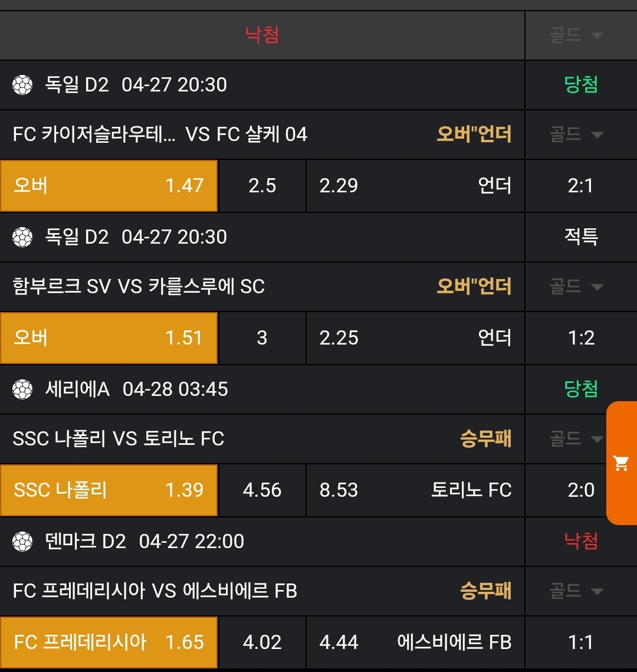Click the soccer ball icon for Kaiserslautern match
The width and height of the screenshot is (637, 672).
(22, 85)
